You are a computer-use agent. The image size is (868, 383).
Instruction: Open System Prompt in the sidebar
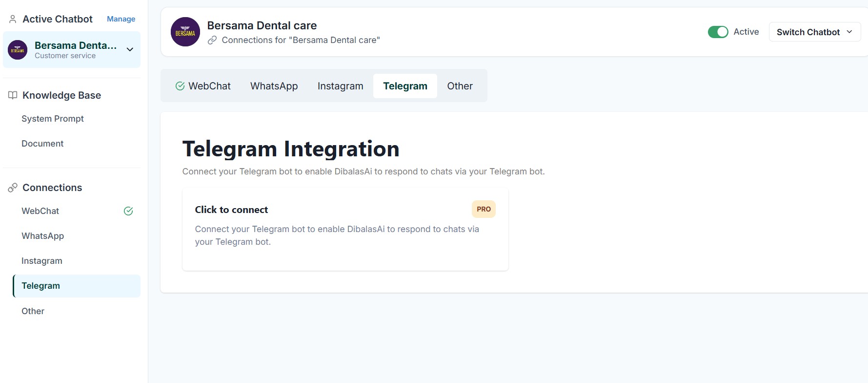53,119
